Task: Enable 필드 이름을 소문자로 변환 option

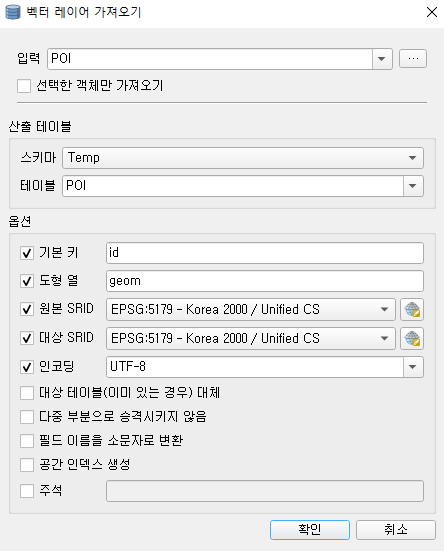Action: click(27, 441)
